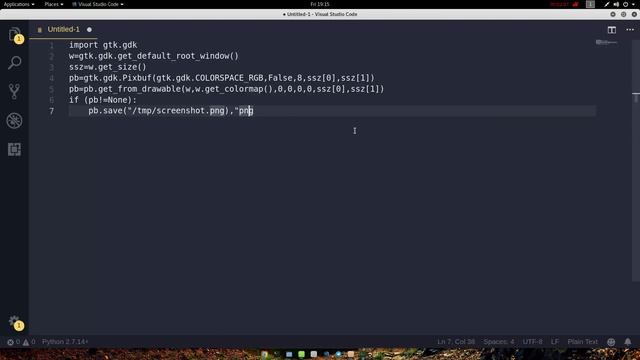Click the line containing gtk.gdk.Pixbuf

click(222, 78)
